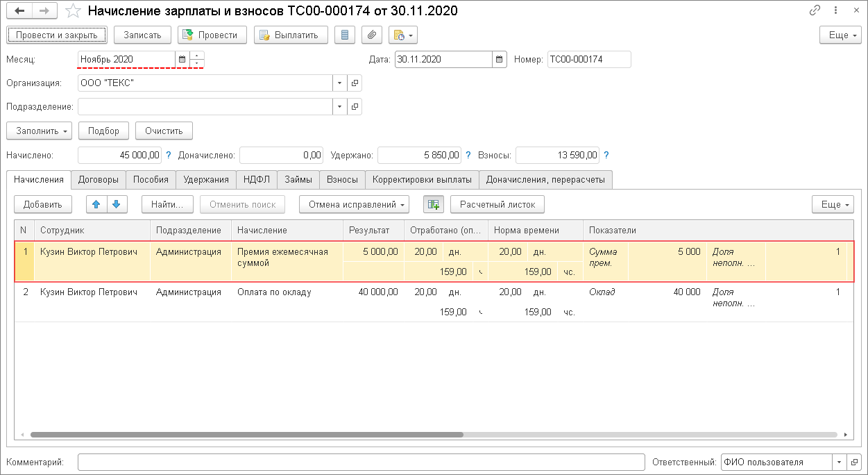Increase month with Месяц stepper up arrow
The image size is (868, 475).
pyautogui.click(x=197, y=56)
